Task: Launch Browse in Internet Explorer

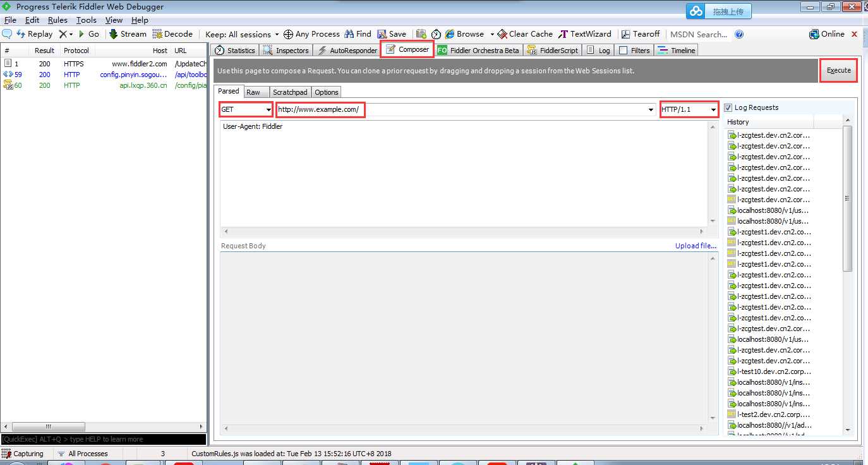Action: [464, 34]
